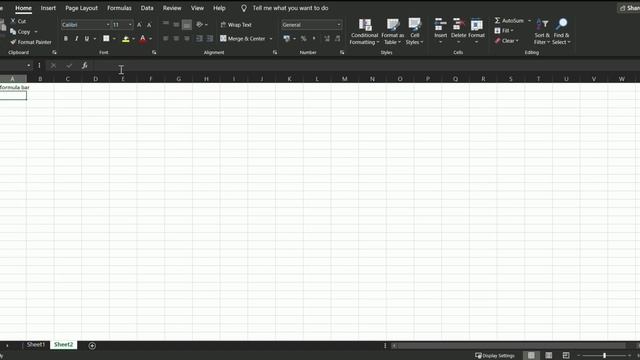This screenshot has width=640, height=360.
Task: Open the Calibri font name dropdown
Action: click(x=108, y=25)
